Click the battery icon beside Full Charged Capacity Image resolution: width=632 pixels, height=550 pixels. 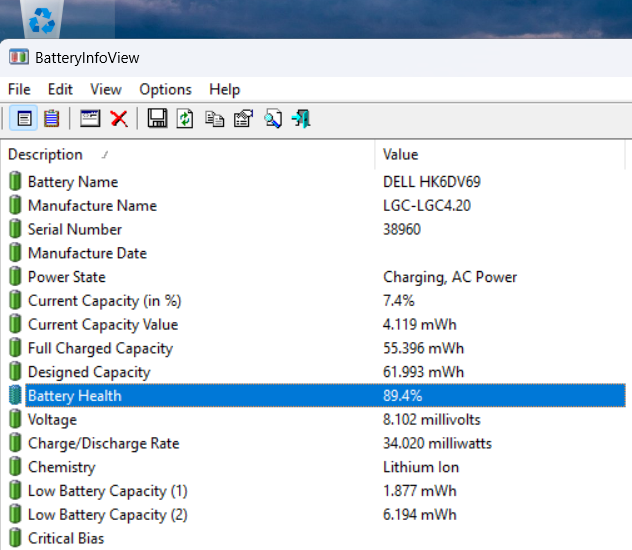(15, 347)
